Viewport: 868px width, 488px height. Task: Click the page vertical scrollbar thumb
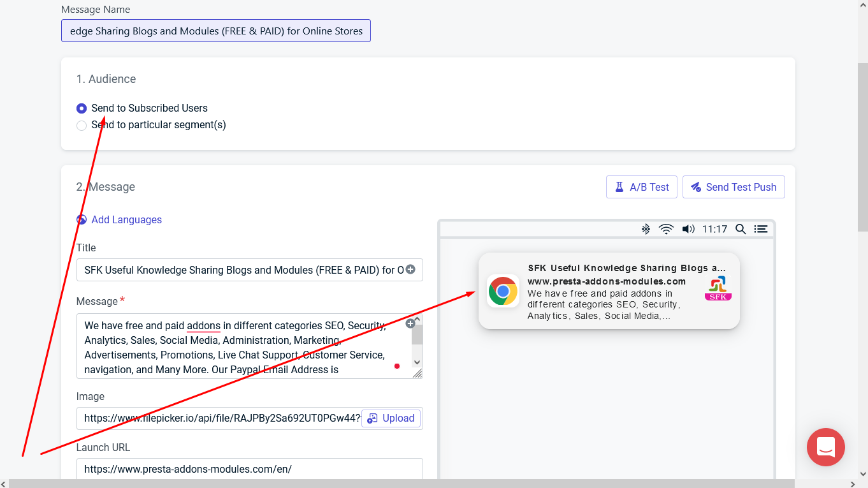[863, 147]
